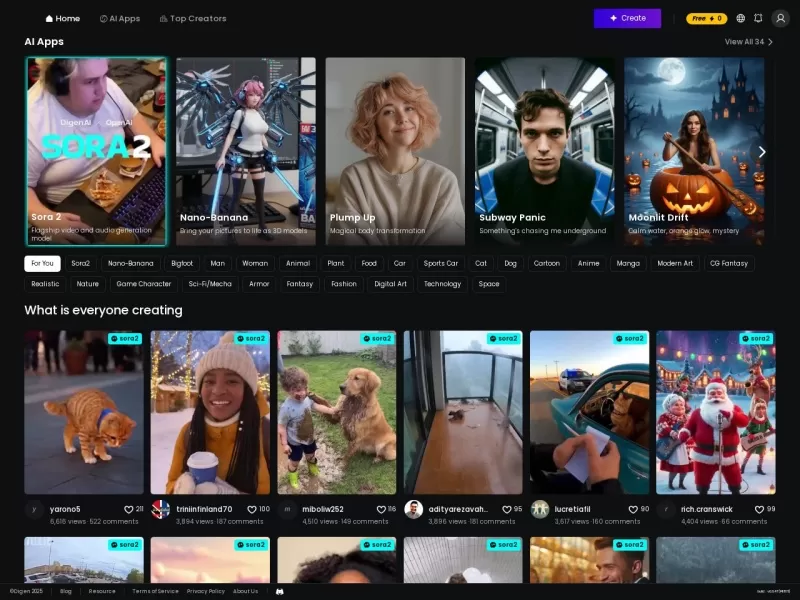
Task: Click adityarezavah's profile avatar
Action: (413, 509)
